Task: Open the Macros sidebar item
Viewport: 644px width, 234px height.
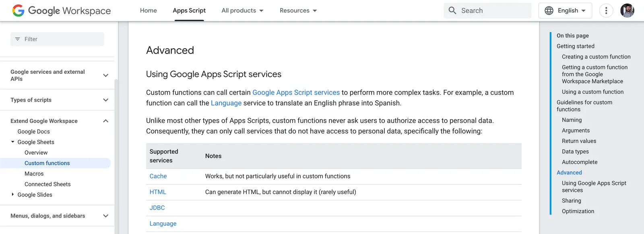Action: pos(34,174)
